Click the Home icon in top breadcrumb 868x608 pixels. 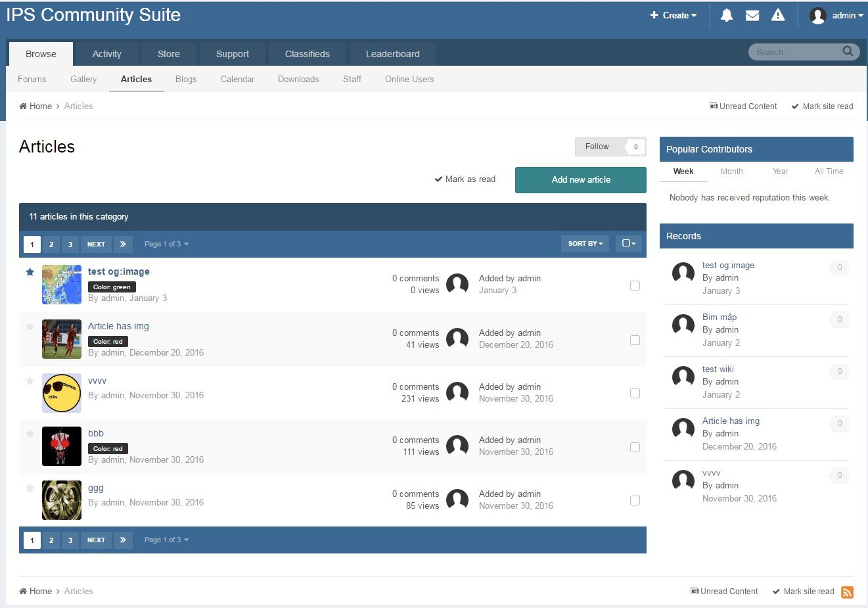(23, 106)
